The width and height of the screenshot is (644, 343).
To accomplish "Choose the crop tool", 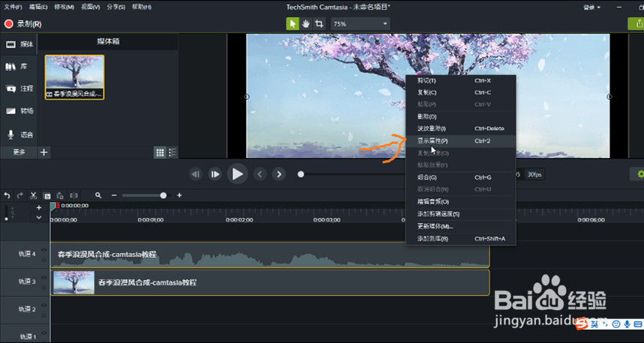I will (x=319, y=24).
